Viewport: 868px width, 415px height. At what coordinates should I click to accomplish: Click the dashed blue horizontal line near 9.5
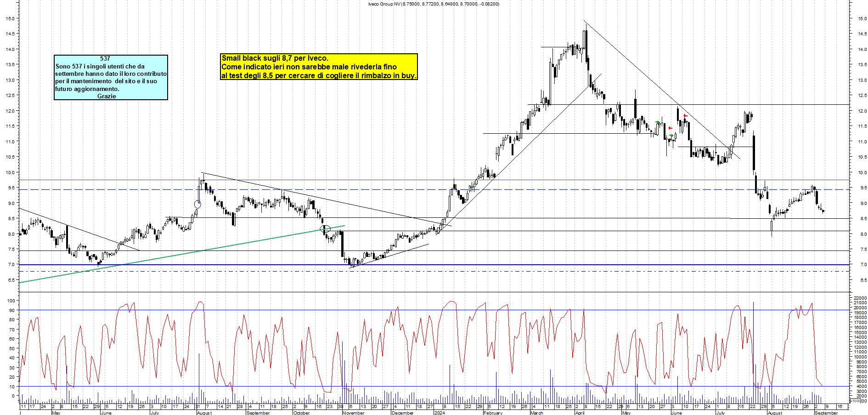(x=434, y=189)
